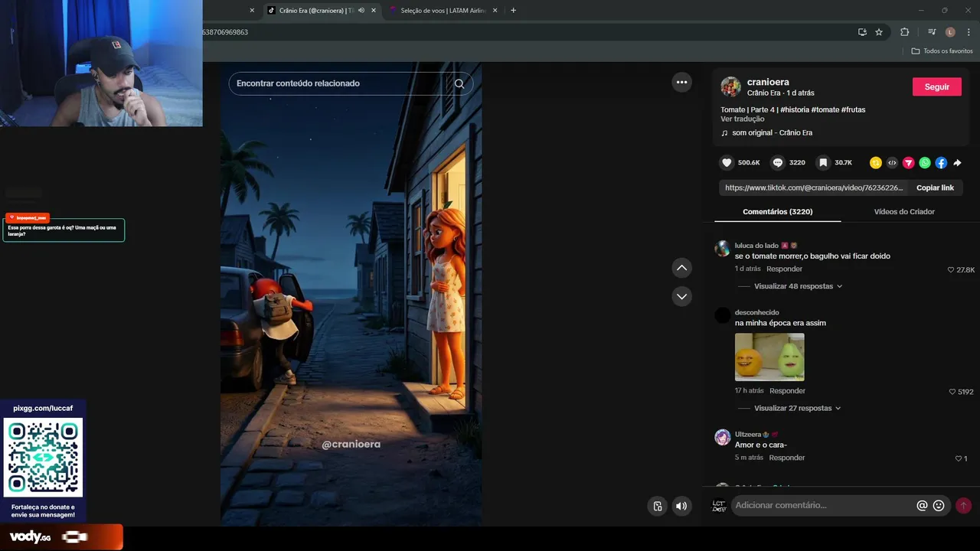Open cranioera profile name

768,83
